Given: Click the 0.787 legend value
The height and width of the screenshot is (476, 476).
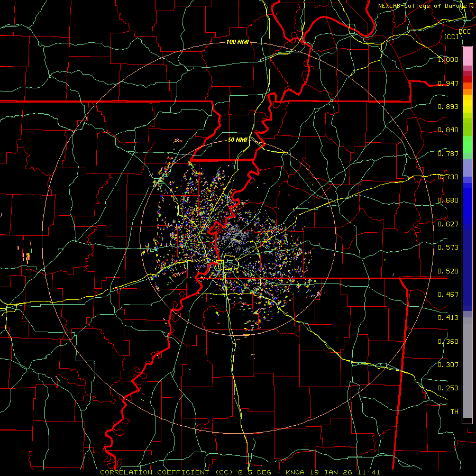Looking at the screenshot, I should [x=448, y=153].
